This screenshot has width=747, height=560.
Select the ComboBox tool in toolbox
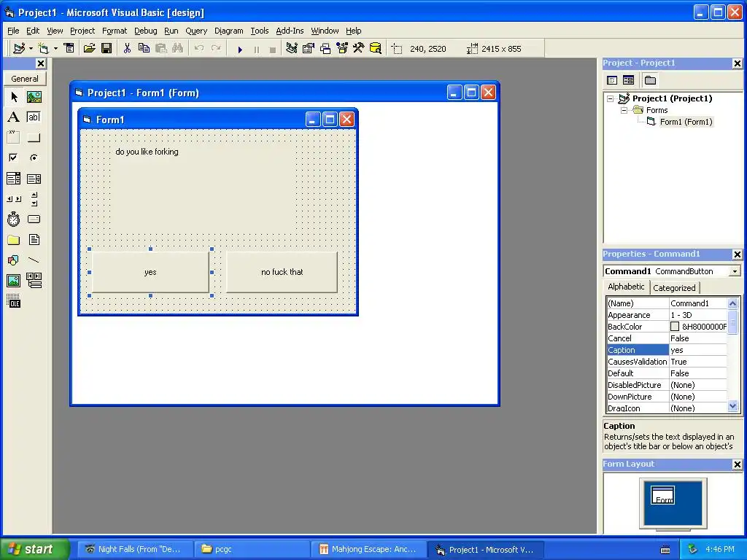pos(14,179)
